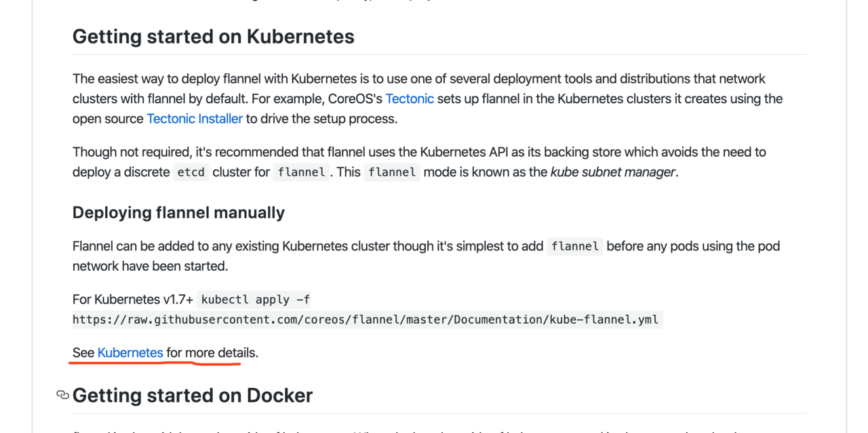This screenshot has height=433, width=868.
Task: Click the etcd inline code snippet
Action: coord(191,172)
